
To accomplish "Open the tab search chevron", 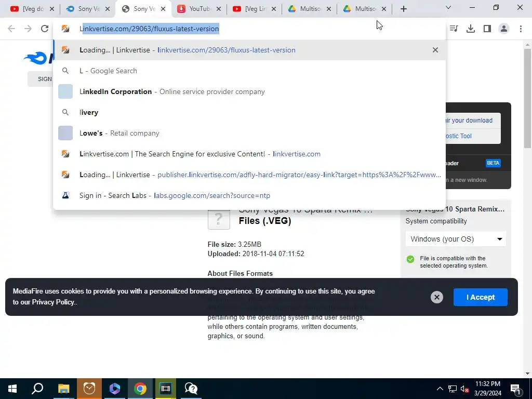I will point(448,7).
